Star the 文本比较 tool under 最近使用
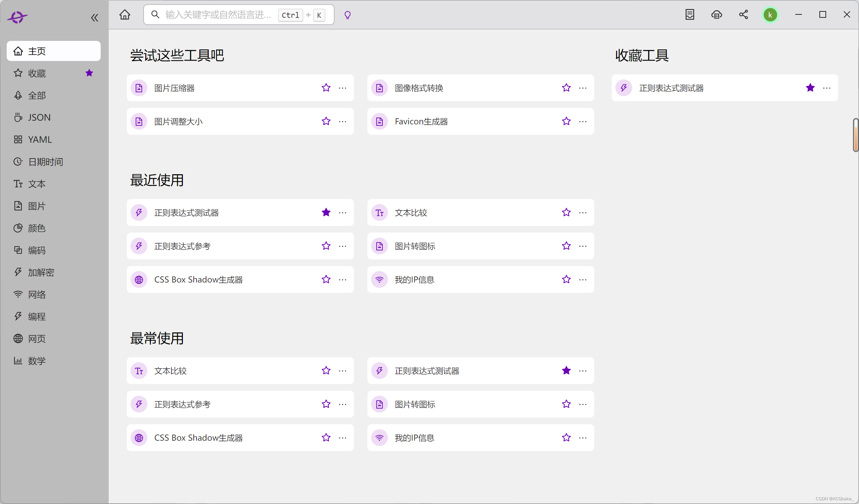 [566, 212]
